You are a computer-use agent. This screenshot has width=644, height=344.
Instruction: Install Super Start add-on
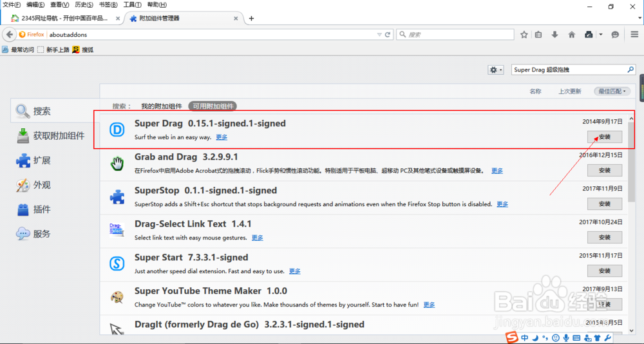[x=605, y=271]
